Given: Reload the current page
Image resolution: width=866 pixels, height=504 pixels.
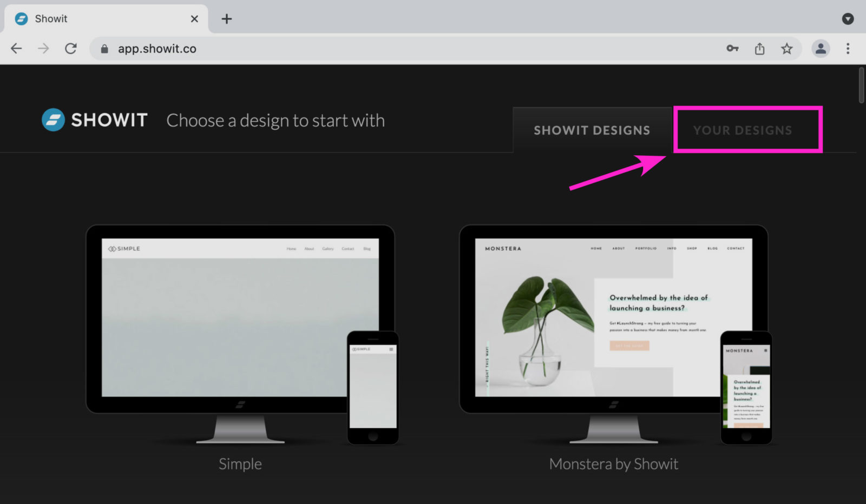Looking at the screenshot, I should click(x=71, y=48).
